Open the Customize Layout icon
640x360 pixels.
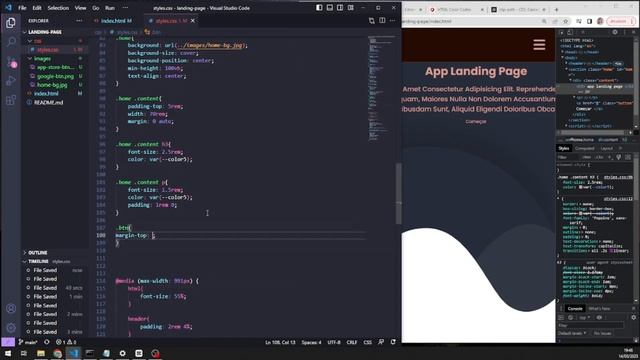click(x=351, y=8)
